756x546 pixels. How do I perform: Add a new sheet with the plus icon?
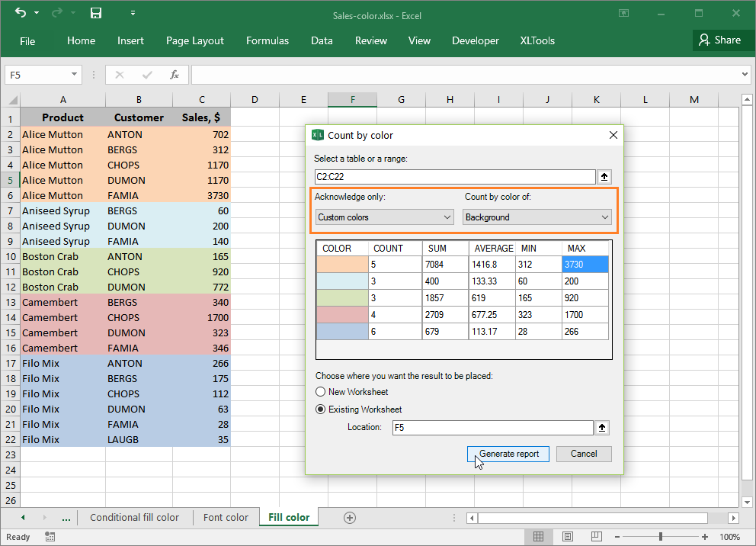click(x=349, y=517)
